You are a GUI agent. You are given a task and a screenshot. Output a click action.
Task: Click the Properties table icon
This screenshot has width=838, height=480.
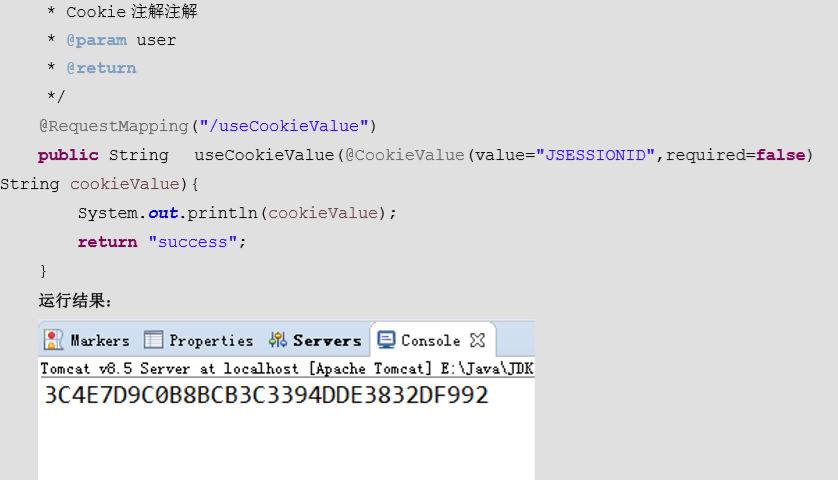coord(153,340)
